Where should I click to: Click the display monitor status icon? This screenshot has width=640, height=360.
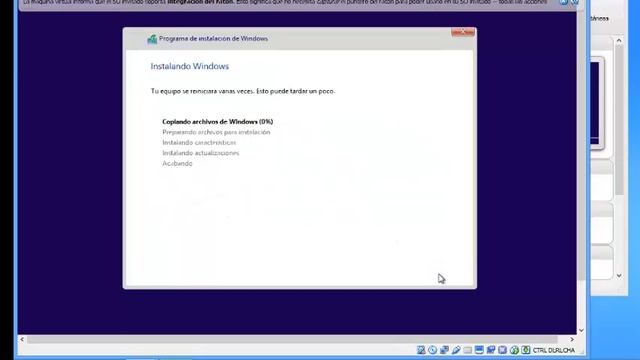click(x=479, y=350)
